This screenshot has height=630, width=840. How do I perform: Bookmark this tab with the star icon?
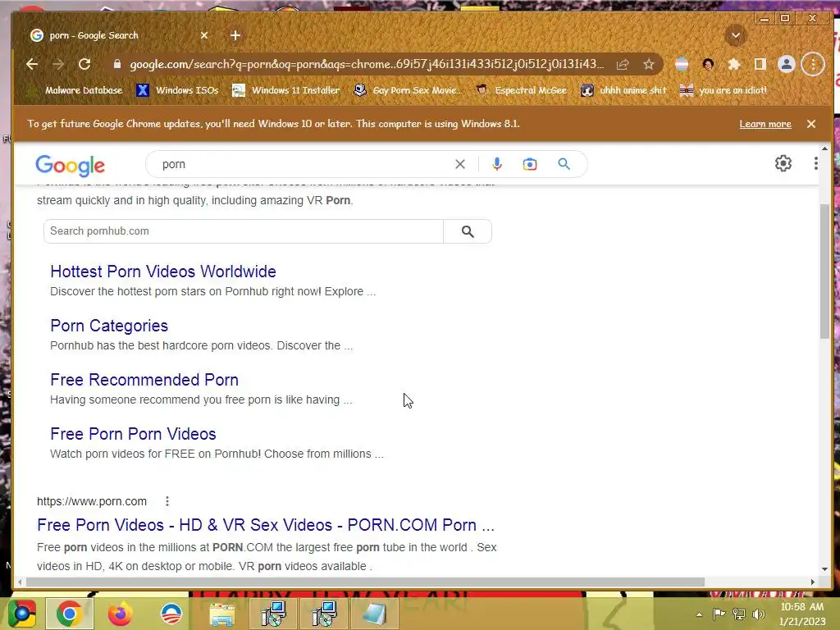pos(649,64)
